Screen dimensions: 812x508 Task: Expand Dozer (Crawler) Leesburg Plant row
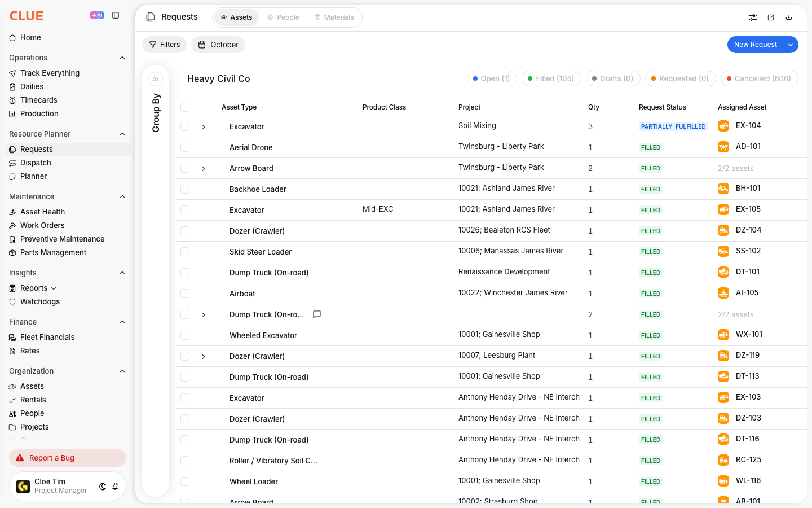click(204, 357)
